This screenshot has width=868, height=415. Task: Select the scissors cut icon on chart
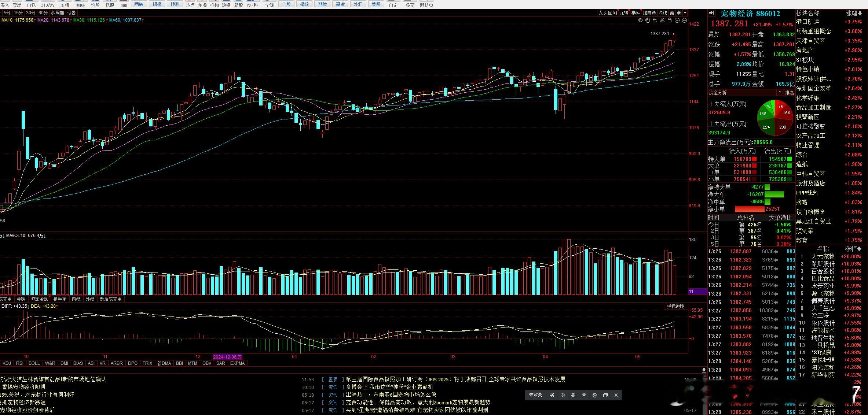[662, 21]
